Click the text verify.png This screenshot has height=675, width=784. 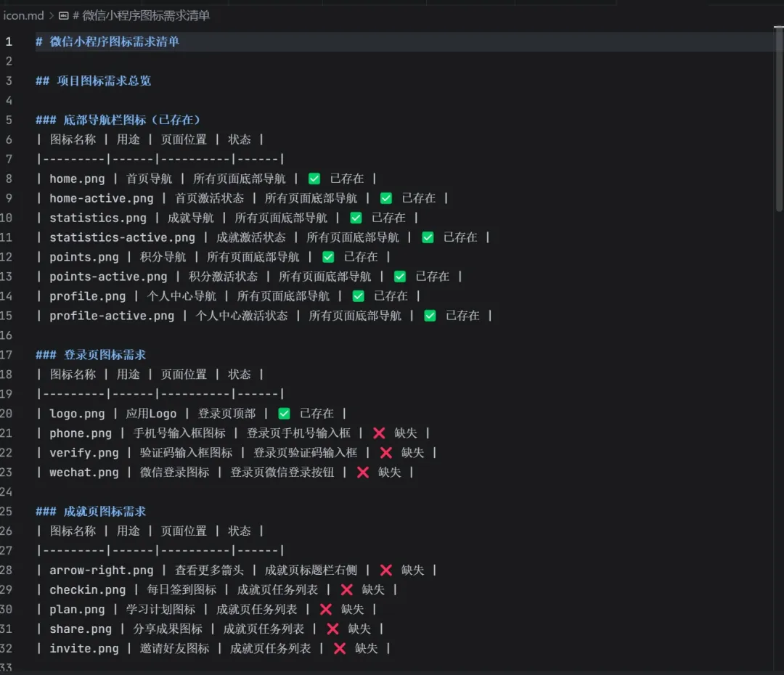click(x=84, y=452)
